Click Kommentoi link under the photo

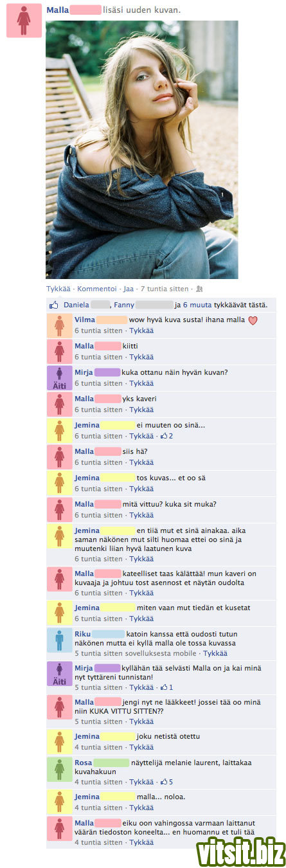(x=94, y=289)
